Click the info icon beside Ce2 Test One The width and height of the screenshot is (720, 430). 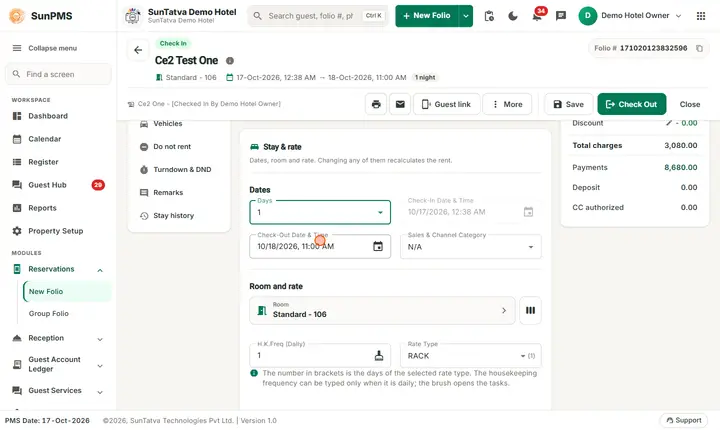click(230, 61)
